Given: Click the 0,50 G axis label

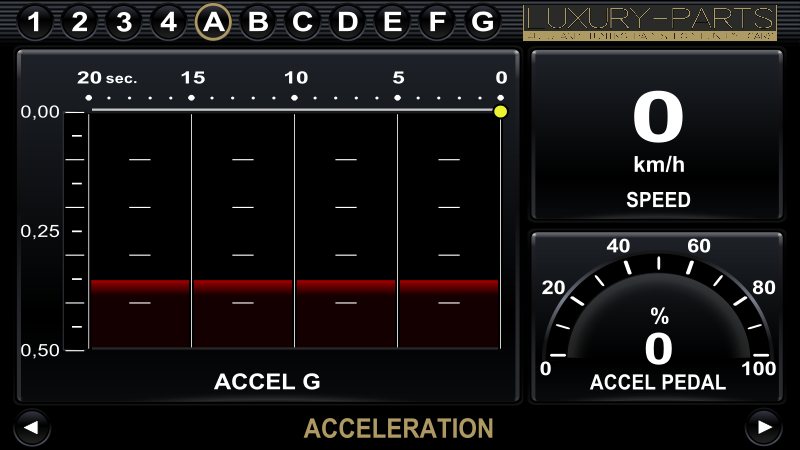Looking at the screenshot, I should (40, 351).
